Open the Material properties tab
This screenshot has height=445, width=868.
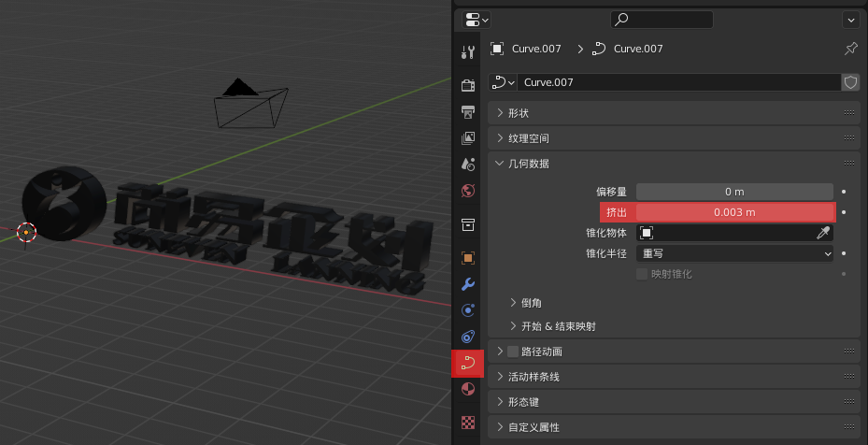tap(468, 389)
